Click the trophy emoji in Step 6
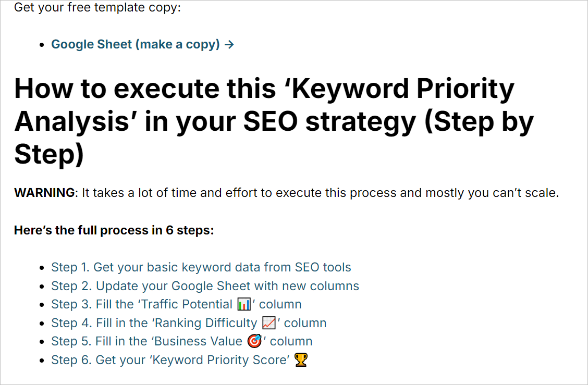Image resolution: width=588 pixels, height=385 pixels. tap(301, 360)
